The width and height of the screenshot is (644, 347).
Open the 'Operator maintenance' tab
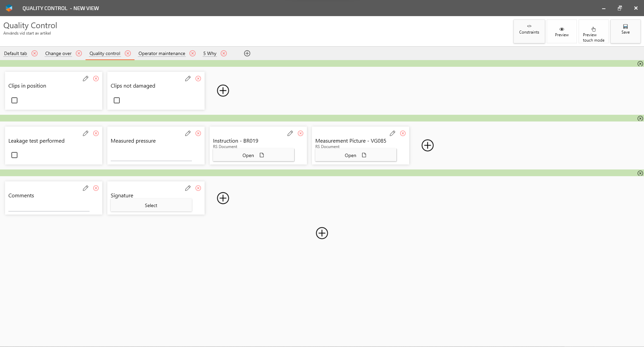pyautogui.click(x=162, y=53)
